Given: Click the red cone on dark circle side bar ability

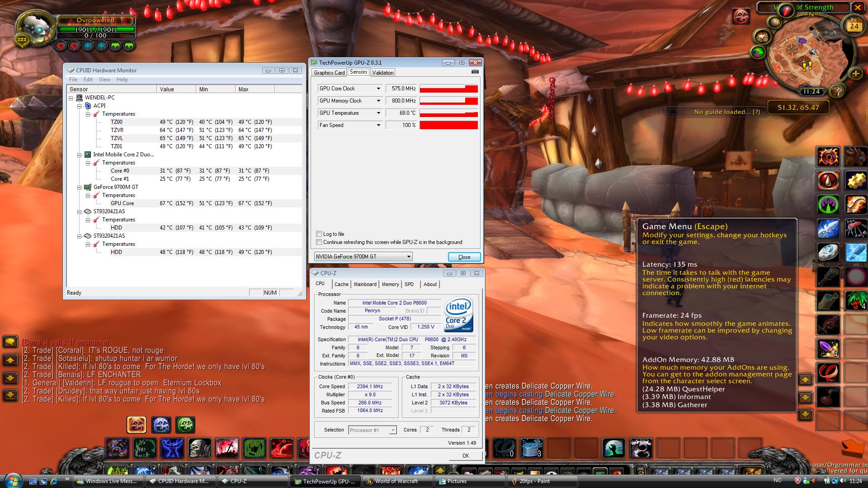Looking at the screenshot, I should pyautogui.click(x=829, y=180).
